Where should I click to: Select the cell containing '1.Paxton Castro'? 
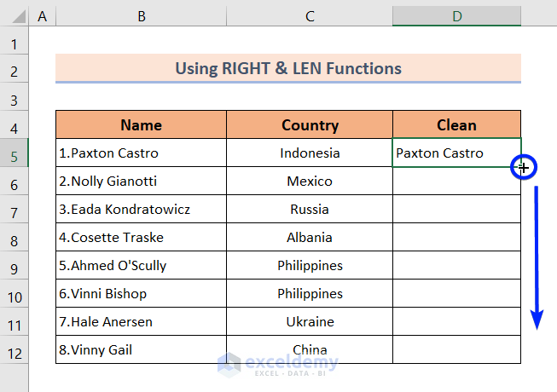click(x=141, y=153)
